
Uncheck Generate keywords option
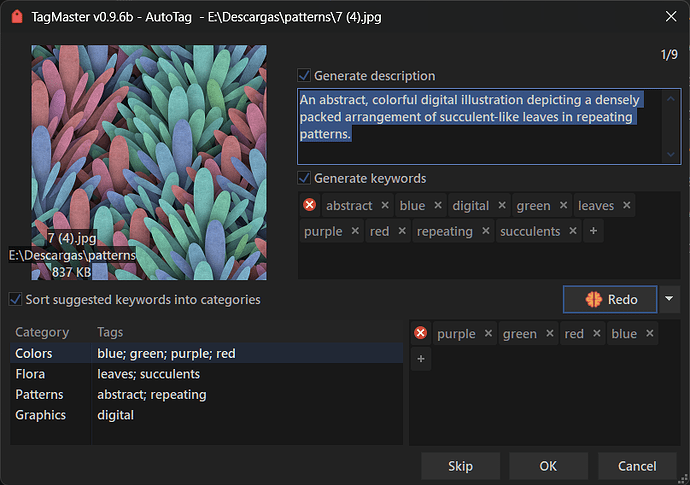pos(305,179)
